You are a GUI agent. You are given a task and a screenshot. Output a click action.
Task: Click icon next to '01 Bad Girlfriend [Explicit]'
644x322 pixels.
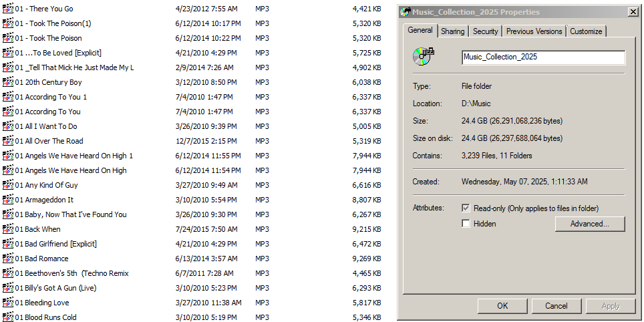(x=8, y=244)
